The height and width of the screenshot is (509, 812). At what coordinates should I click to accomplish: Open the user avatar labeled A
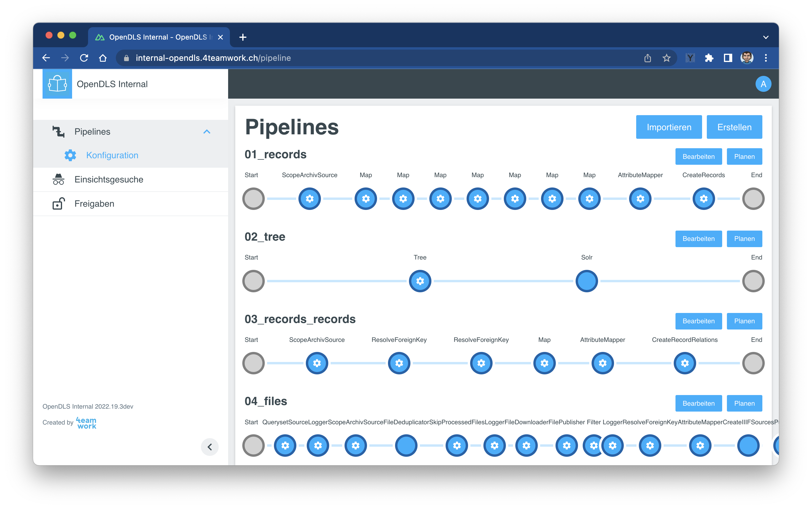pyautogui.click(x=763, y=84)
